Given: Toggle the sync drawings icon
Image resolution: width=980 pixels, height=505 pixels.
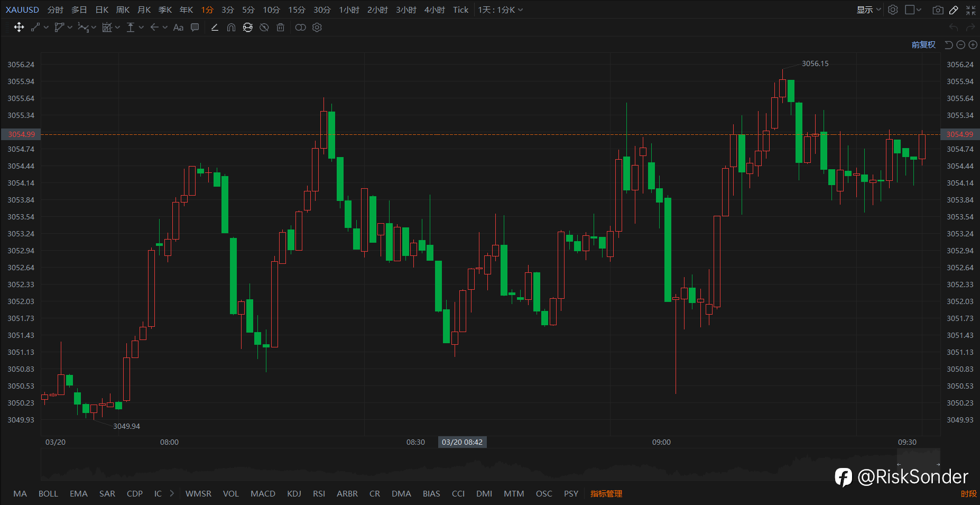Looking at the screenshot, I should [247, 27].
